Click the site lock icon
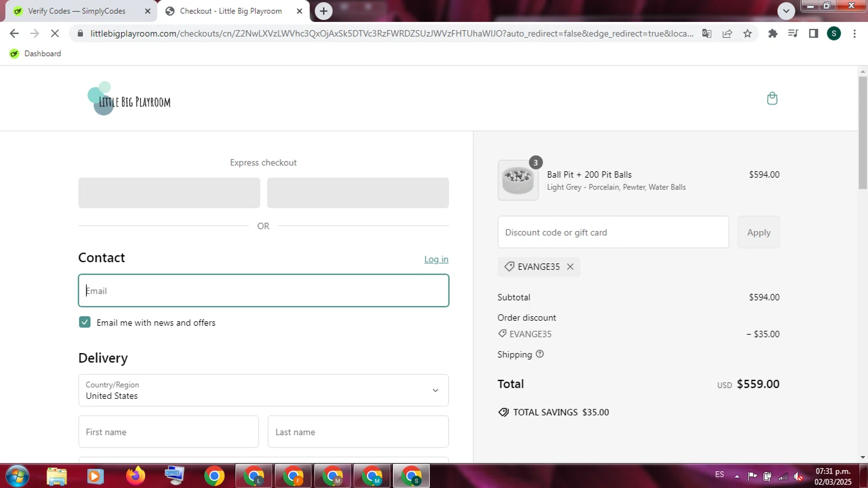Image resolution: width=868 pixels, height=488 pixels. point(80,34)
